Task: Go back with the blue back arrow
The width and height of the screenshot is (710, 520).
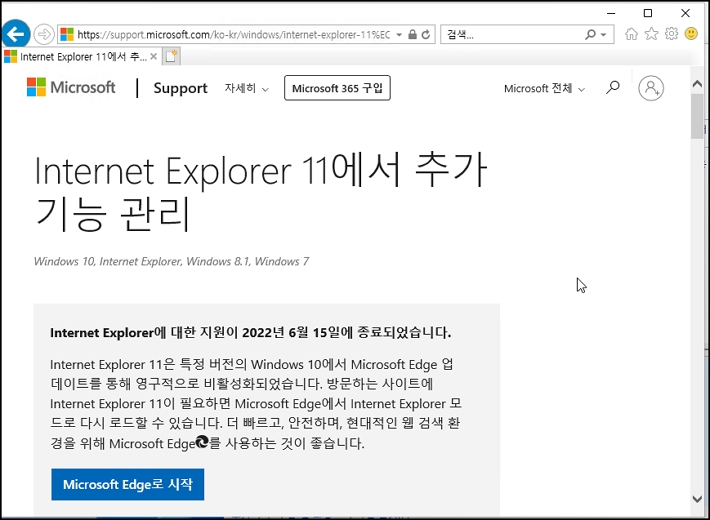Action: pyautogui.click(x=16, y=34)
